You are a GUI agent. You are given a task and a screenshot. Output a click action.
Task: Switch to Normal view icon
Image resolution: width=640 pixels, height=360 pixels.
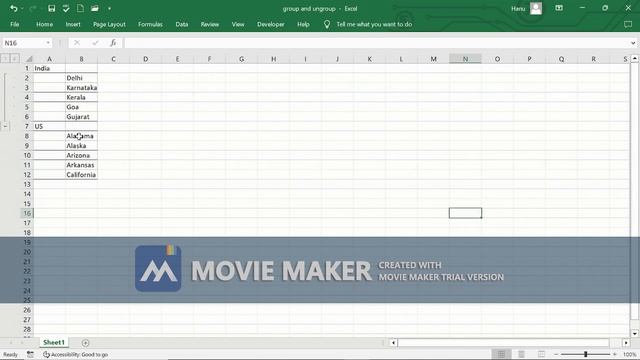pos(501,354)
